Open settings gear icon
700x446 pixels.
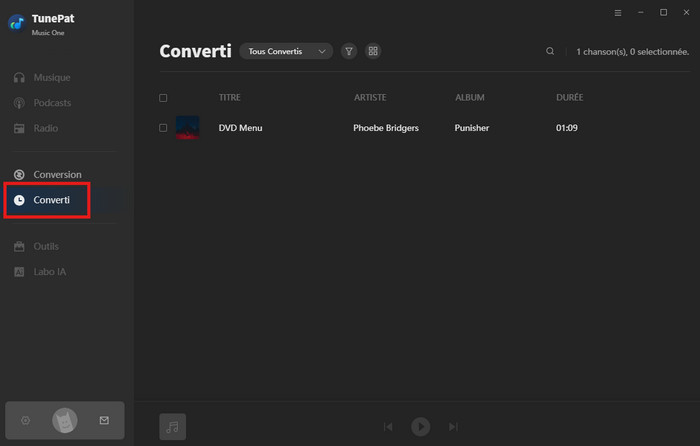tap(25, 421)
